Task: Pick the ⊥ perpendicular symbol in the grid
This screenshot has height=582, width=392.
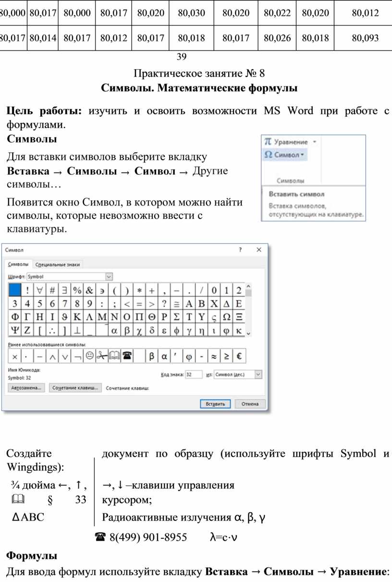Action: click(x=77, y=330)
